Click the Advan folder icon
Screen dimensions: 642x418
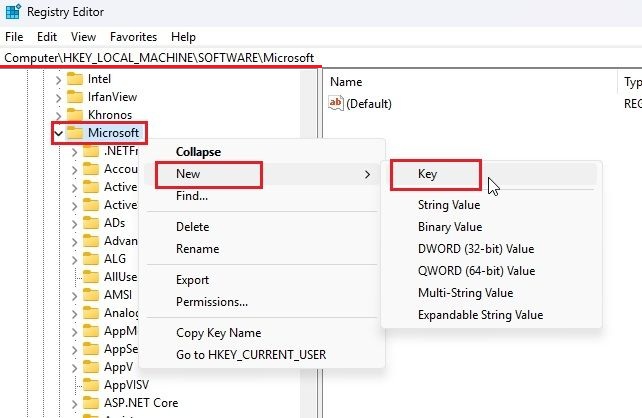pos(91,241)
